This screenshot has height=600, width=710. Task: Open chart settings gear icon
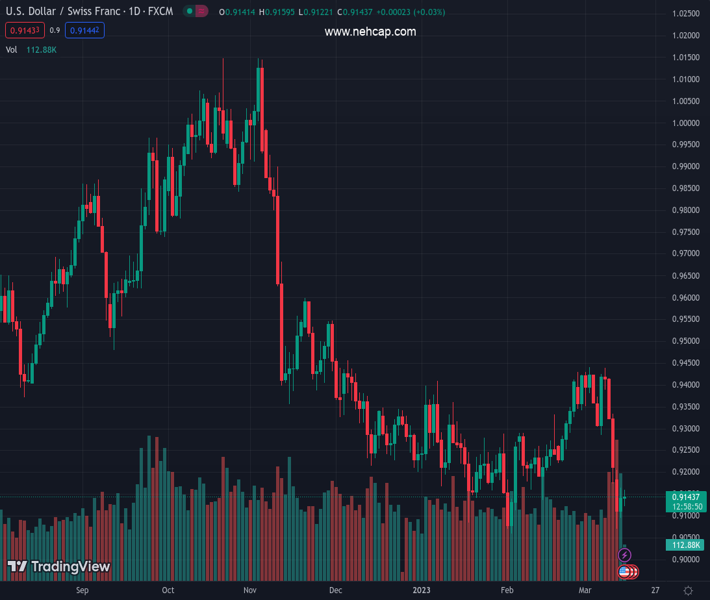689,591
